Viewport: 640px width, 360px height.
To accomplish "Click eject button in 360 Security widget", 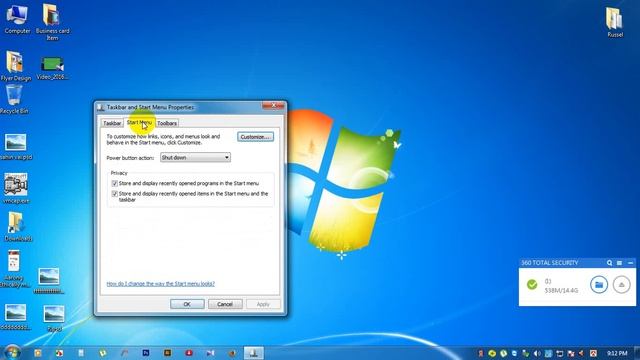I will [x=622, y=284].
